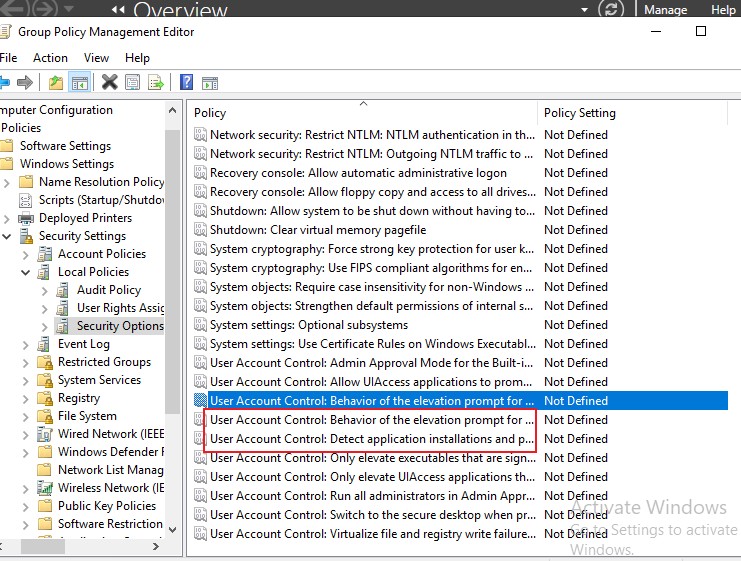Open the Server Manager header dropdown arrow
The image size is (741, 561).
pyautogui.click(x=584, y=9)
